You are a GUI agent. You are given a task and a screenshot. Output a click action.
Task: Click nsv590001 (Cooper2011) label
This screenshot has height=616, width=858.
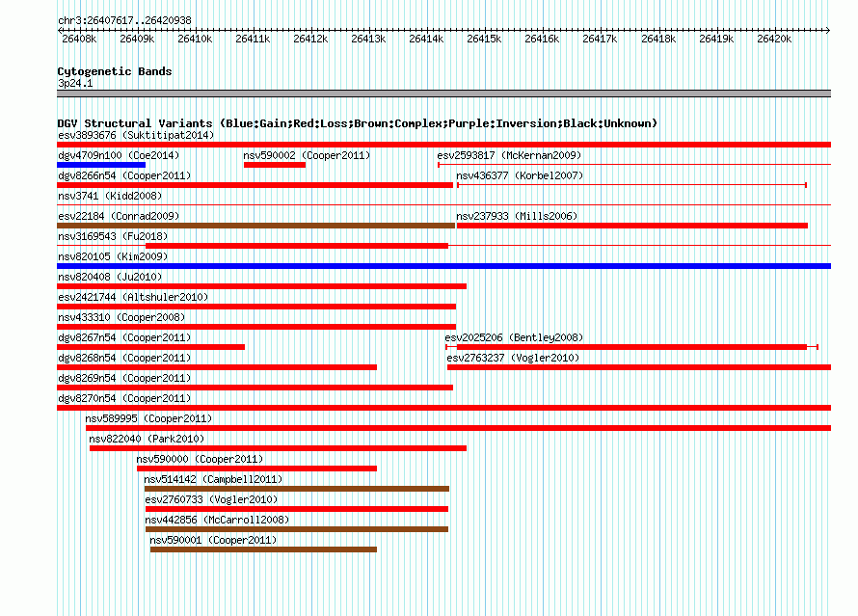[213, 540]
